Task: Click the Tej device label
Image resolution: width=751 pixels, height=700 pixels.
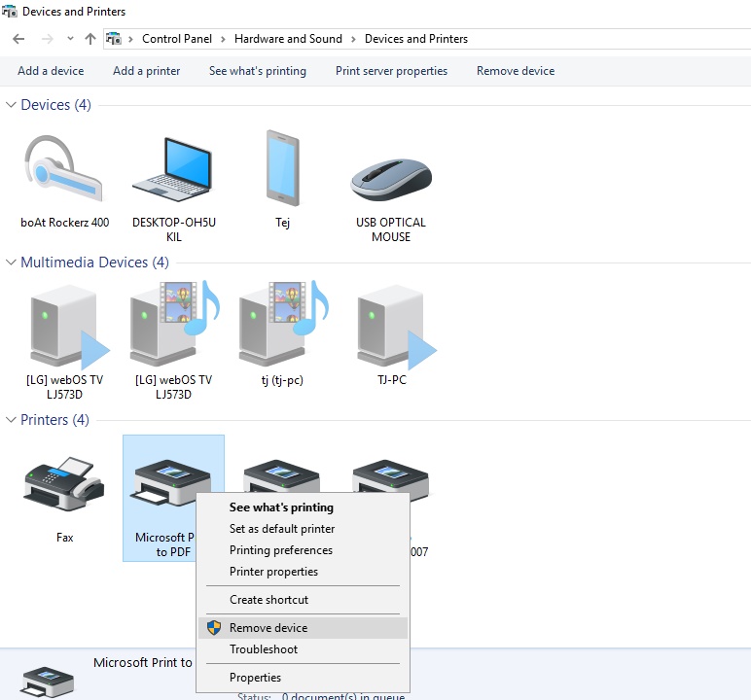Action: pos(282,223)
